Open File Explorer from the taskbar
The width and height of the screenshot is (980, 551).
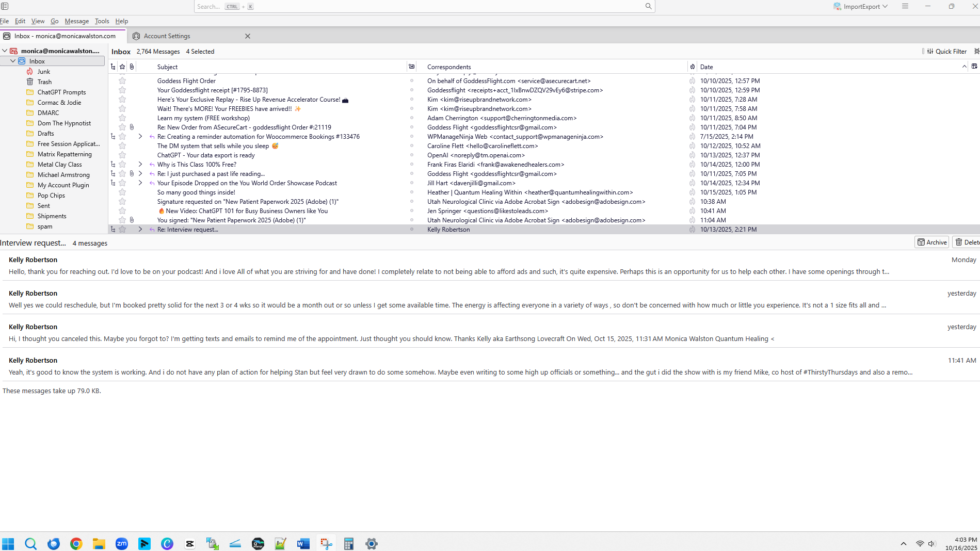(x=99, y=543)
